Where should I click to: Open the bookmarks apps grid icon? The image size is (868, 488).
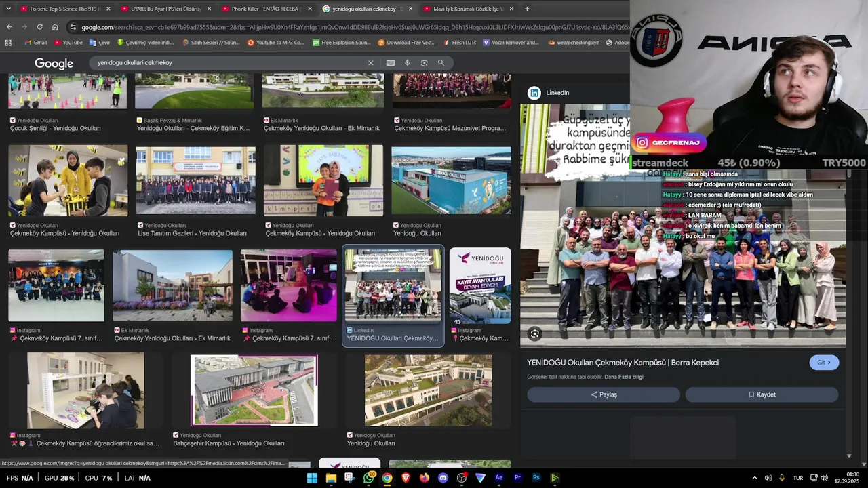point(8,43)
